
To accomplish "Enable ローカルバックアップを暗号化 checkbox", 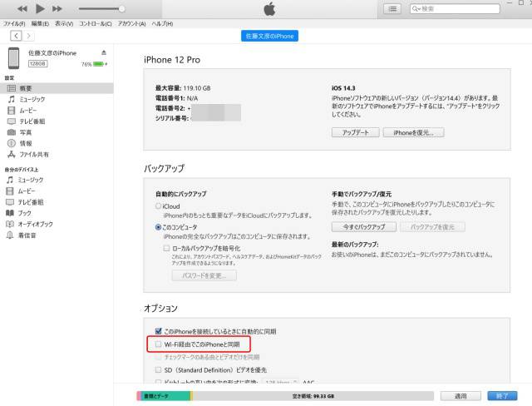I will coord(166,248).
